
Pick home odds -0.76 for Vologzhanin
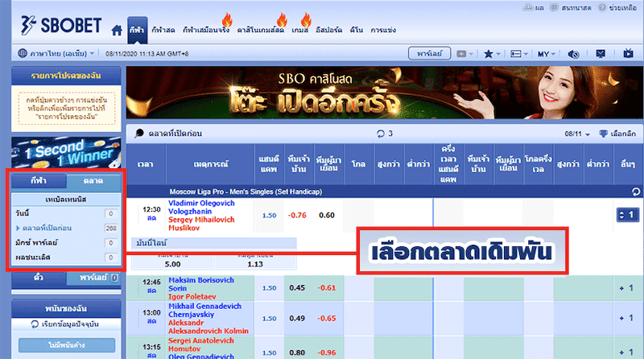coord(297,215)
